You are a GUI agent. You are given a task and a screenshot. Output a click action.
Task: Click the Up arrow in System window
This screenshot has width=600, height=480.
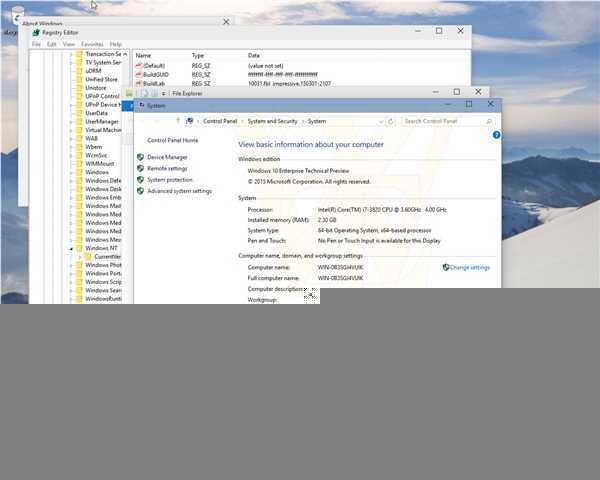click(x=178, y=121)
